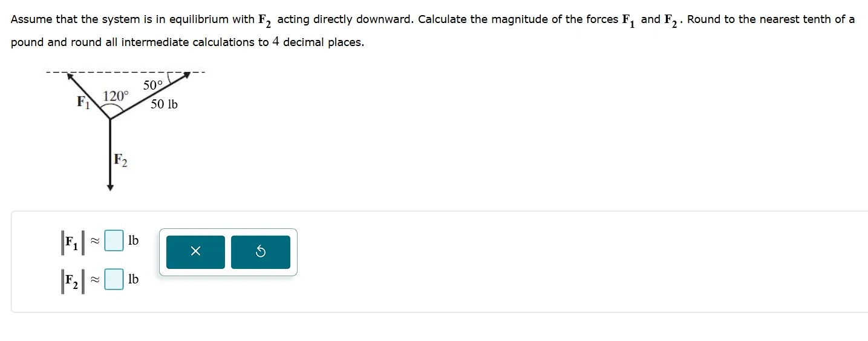Click the F1 magnitude input box
The image size is (868, 341).
click(114, 240)
